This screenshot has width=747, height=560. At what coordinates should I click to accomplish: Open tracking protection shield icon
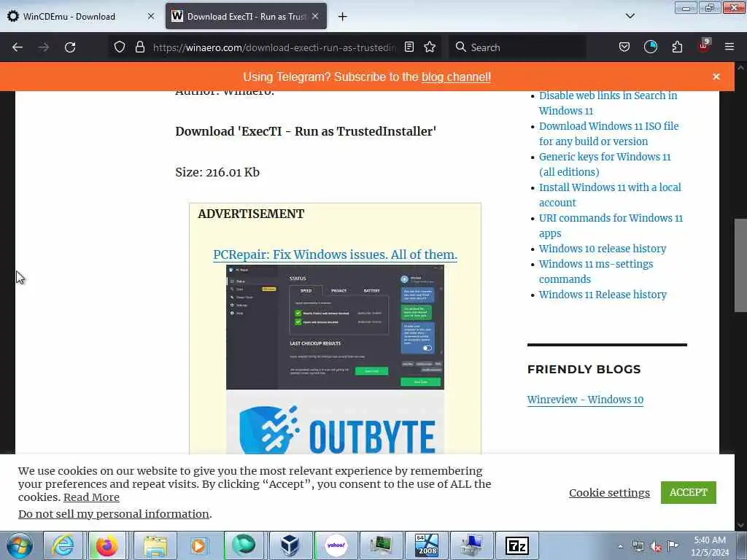click(120, 47)
